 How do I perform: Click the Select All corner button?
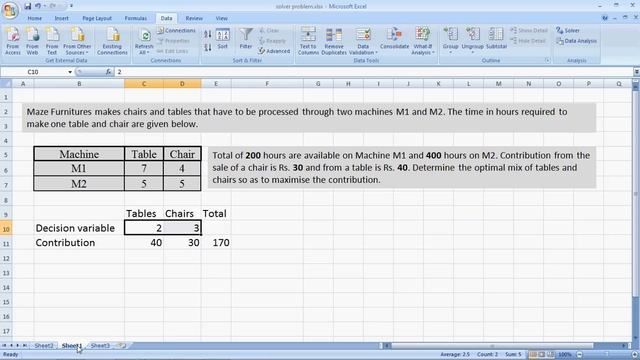pos(6,84)
